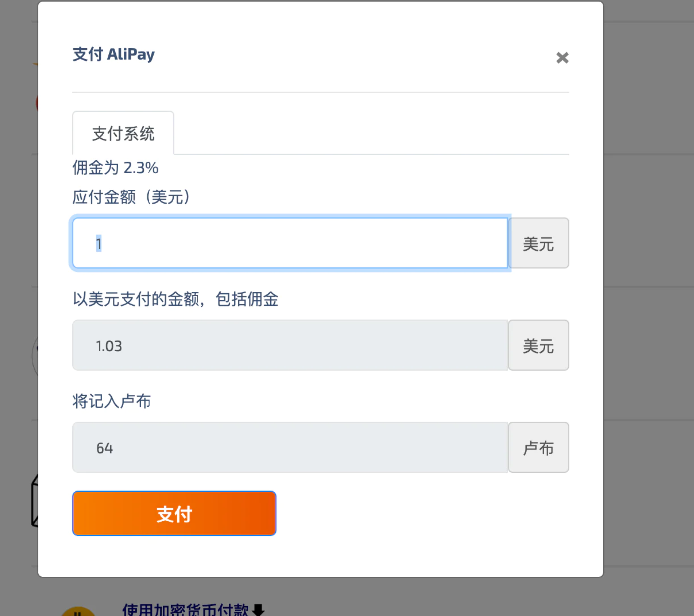Select the 支付 AliPay dialog title
The width and height of the screenshot is (694, 616).
click(114, 54)
